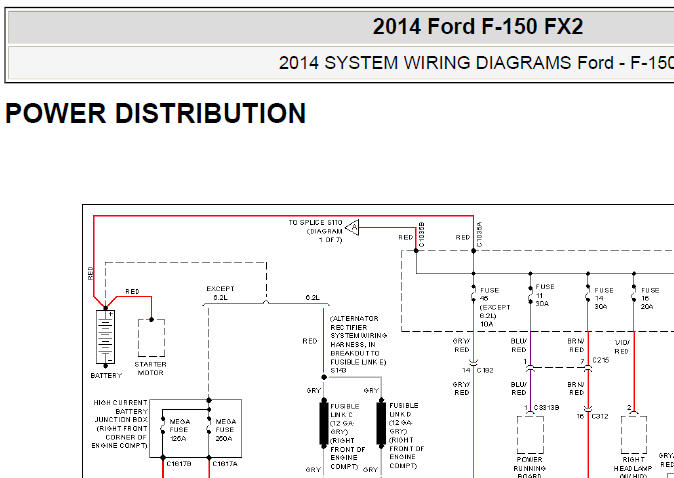Click the 'FUSE 46 (EXCEPT 6.2L) 10A' label
The width and height of the screenshot is (674, 478).
[495, 307]
